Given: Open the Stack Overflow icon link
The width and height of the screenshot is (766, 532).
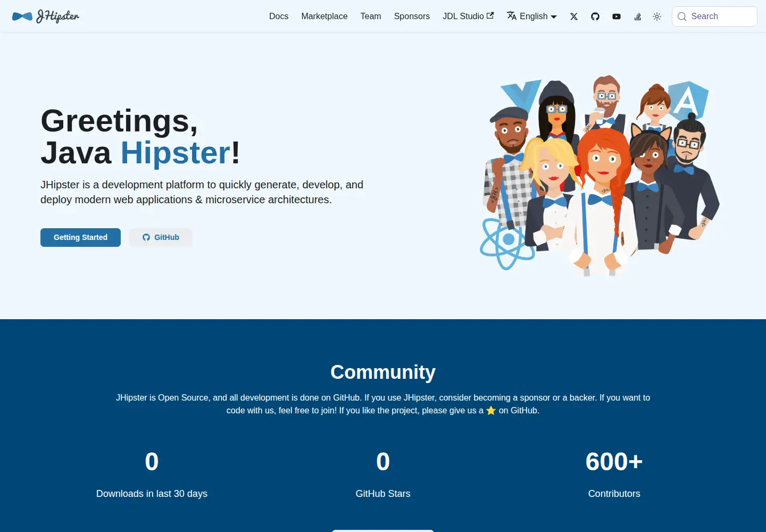Looking at the screenshot, I should (638, 16).
